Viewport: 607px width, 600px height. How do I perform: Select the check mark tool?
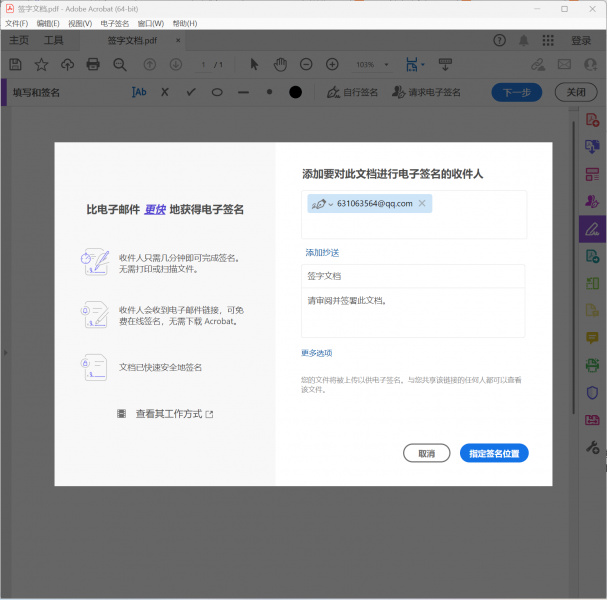[191, 92]
